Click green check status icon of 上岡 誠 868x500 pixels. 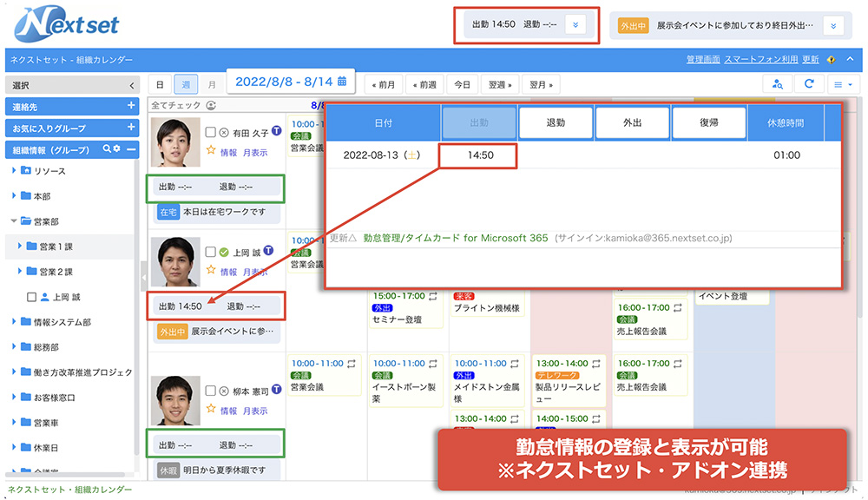(x=224, y=253)
